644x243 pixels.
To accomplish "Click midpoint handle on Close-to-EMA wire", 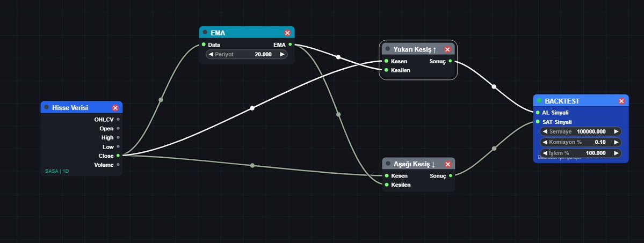I will [x=161, y=100].
